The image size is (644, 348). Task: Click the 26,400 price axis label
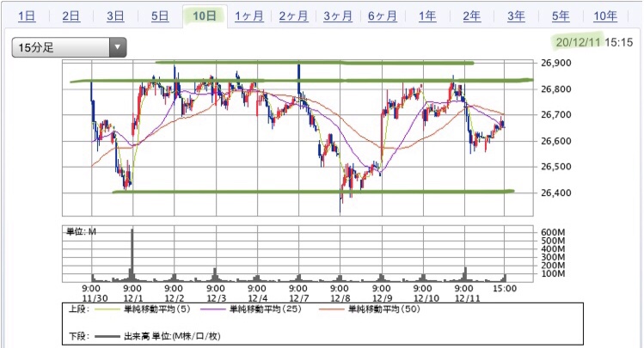coord(556,192)
